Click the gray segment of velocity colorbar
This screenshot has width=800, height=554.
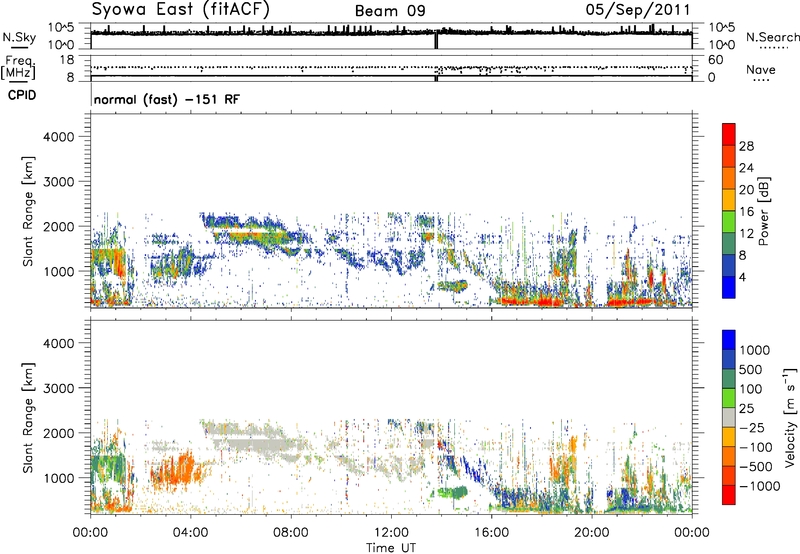729,418
